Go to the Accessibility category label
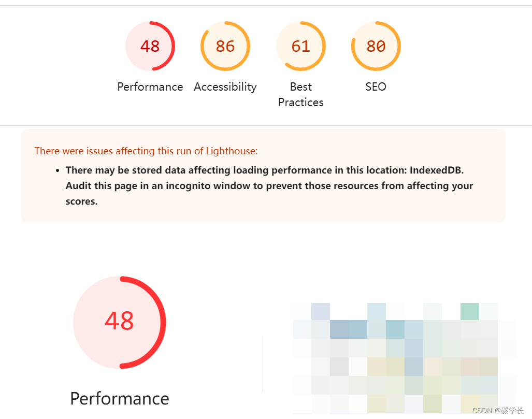Screen dimensions: 532x419 (225, 87)
